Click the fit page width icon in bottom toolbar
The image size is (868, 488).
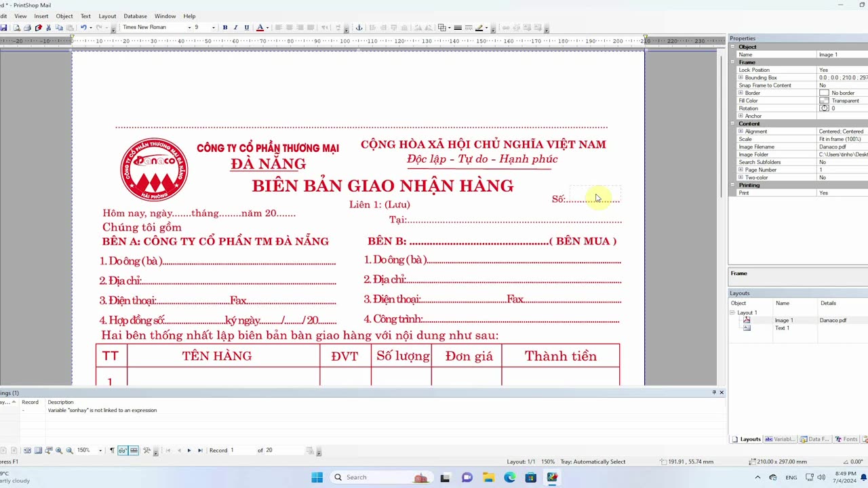click(x=27, y=451)
